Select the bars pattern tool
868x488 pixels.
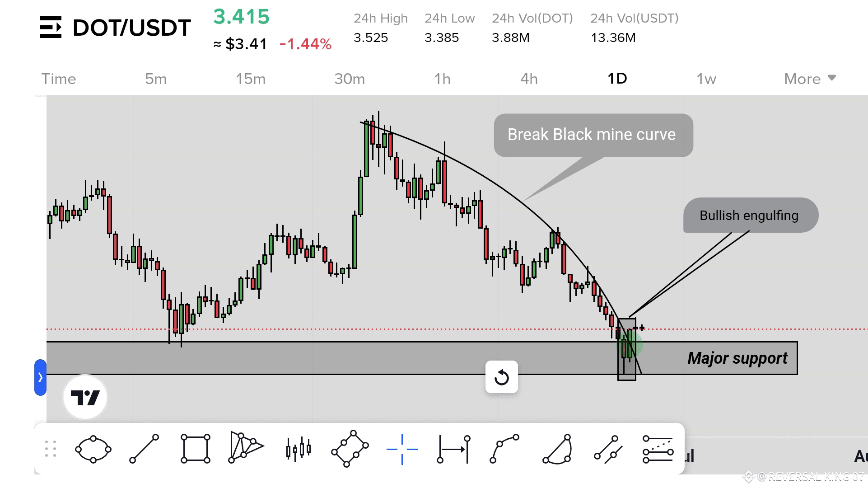tap(298, 449)
